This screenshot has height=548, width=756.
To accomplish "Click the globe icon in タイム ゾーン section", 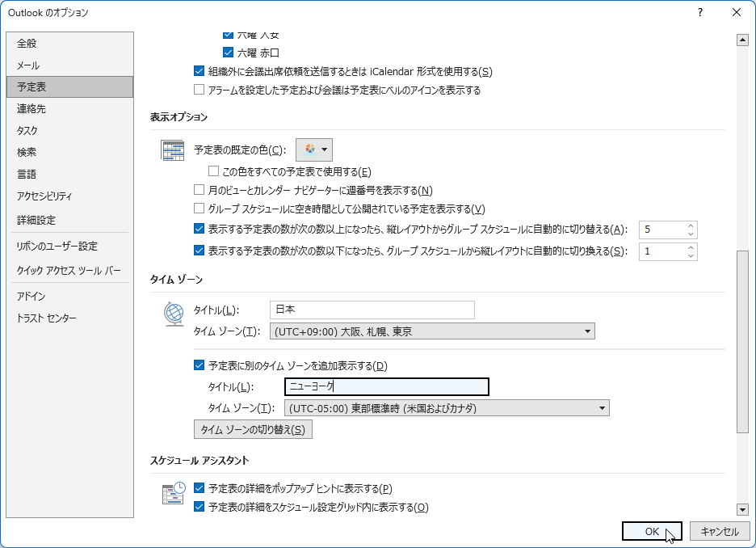I will coord(174,314).
